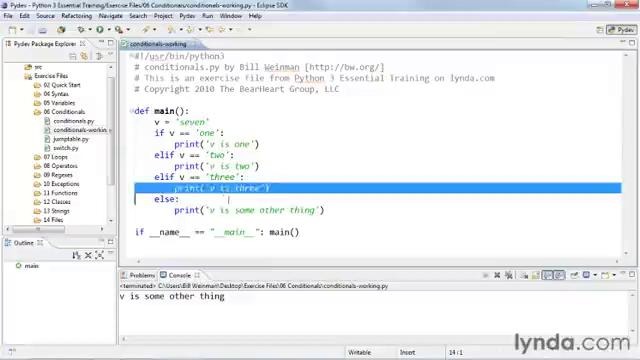Select the 10 Exceptions folder
The height and width of the screenshot is (360, 640).
pyautogui.click(x=61, y=184)
